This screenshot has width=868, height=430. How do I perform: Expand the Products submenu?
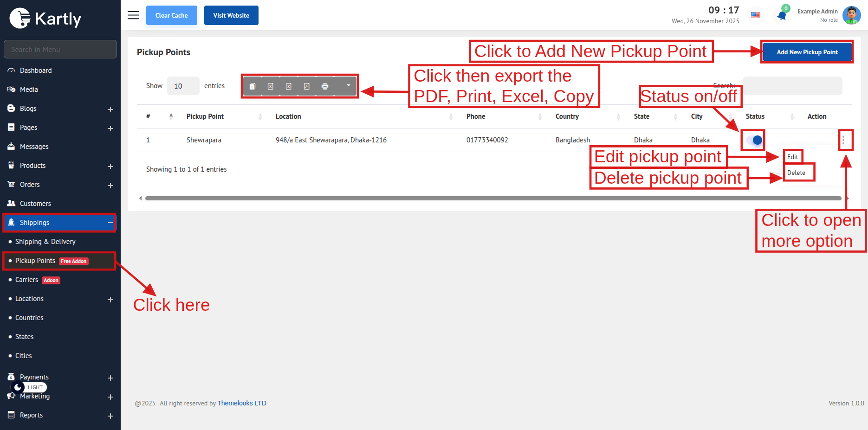[x=110, y=166]
